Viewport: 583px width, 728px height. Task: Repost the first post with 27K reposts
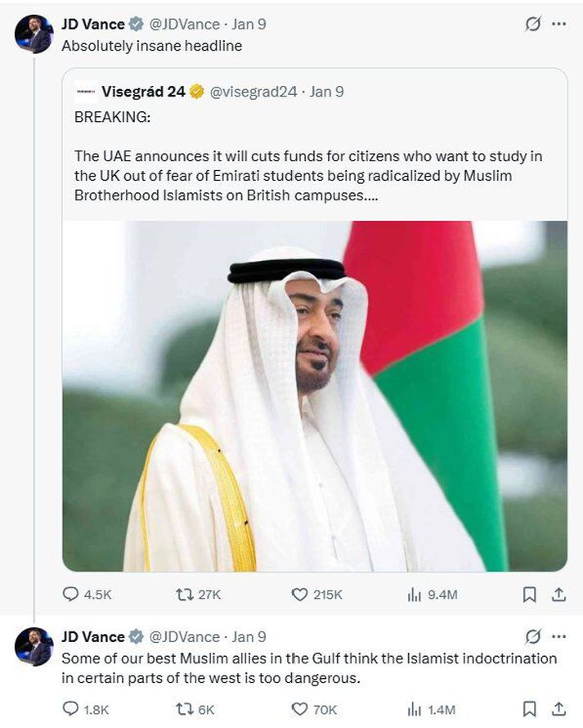click(x=185, y=595)
